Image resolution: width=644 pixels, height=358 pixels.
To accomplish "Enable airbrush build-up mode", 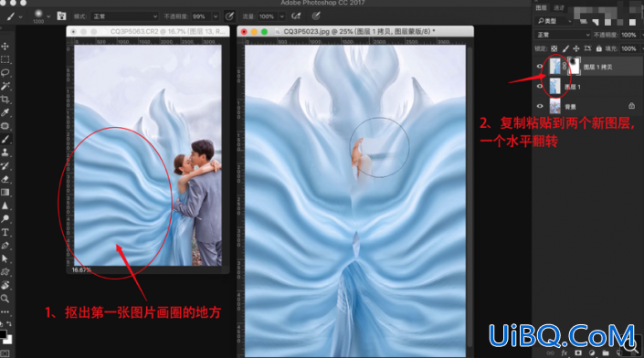I will point(296,16).
